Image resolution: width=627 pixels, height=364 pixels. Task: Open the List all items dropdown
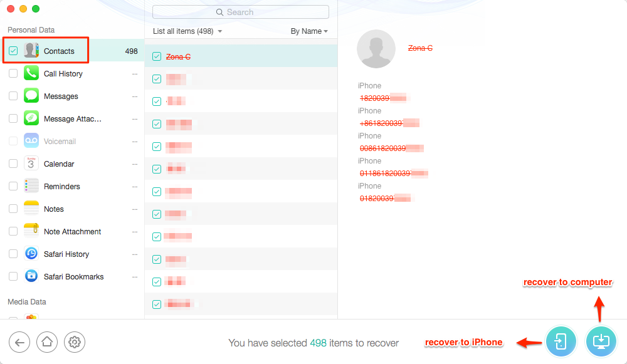click(x=187, y=31)
